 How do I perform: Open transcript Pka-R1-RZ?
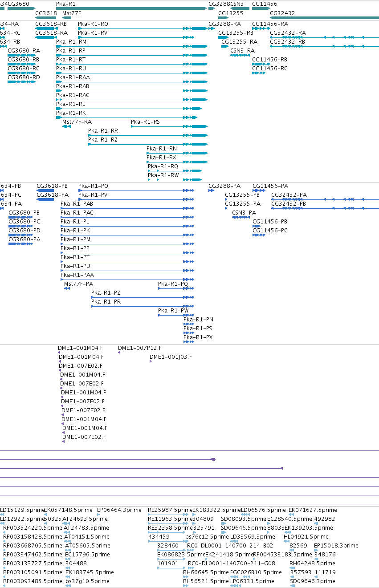tap(103, 140)
